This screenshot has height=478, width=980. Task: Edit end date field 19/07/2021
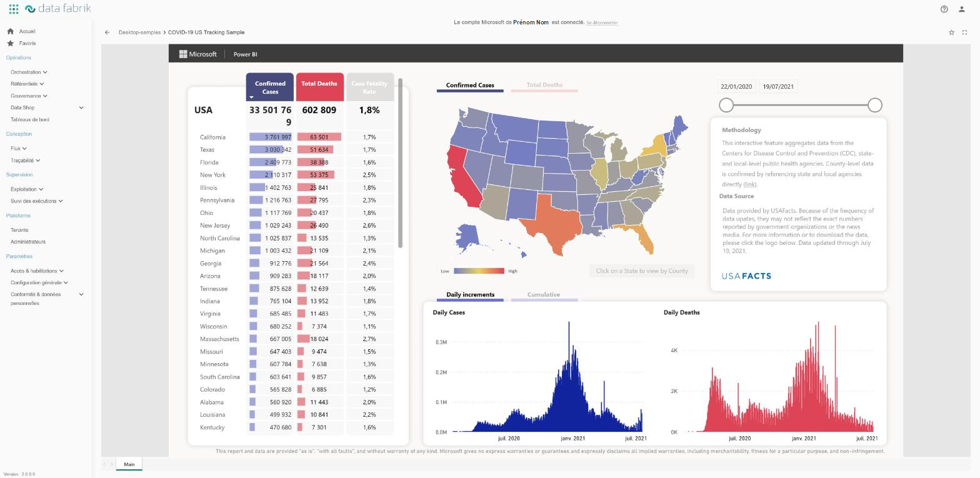[778, 87]
